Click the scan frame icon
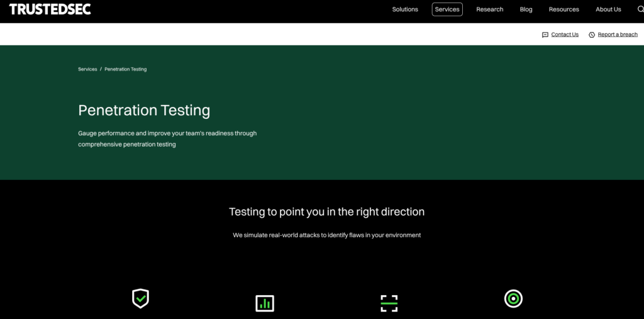644x319 pixels. click(x=389, y=303)
